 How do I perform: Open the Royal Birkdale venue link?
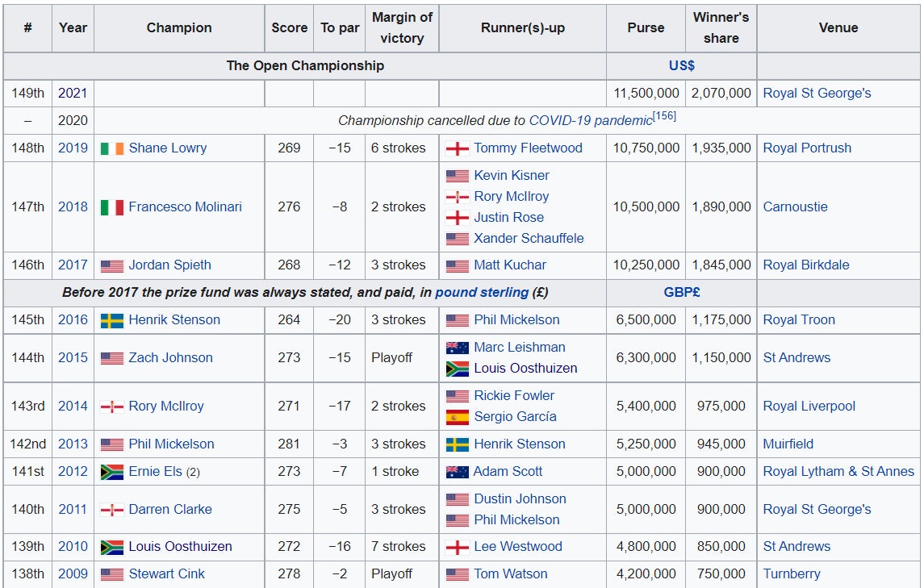point(805,265)
